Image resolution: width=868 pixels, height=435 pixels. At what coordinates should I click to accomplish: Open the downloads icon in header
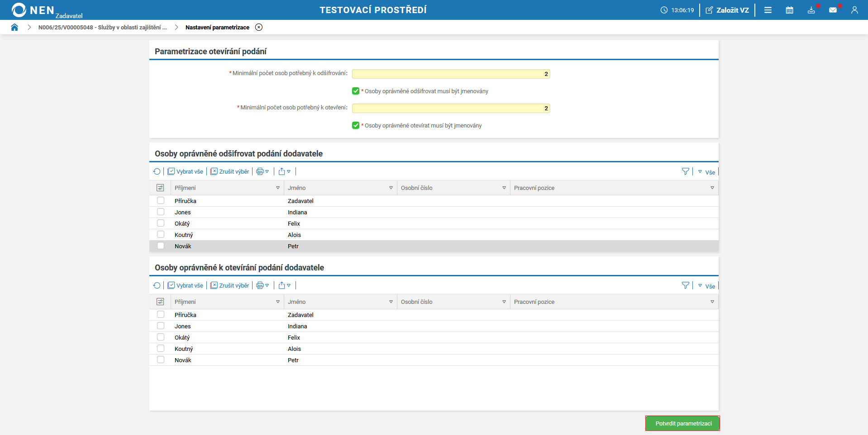811,10
